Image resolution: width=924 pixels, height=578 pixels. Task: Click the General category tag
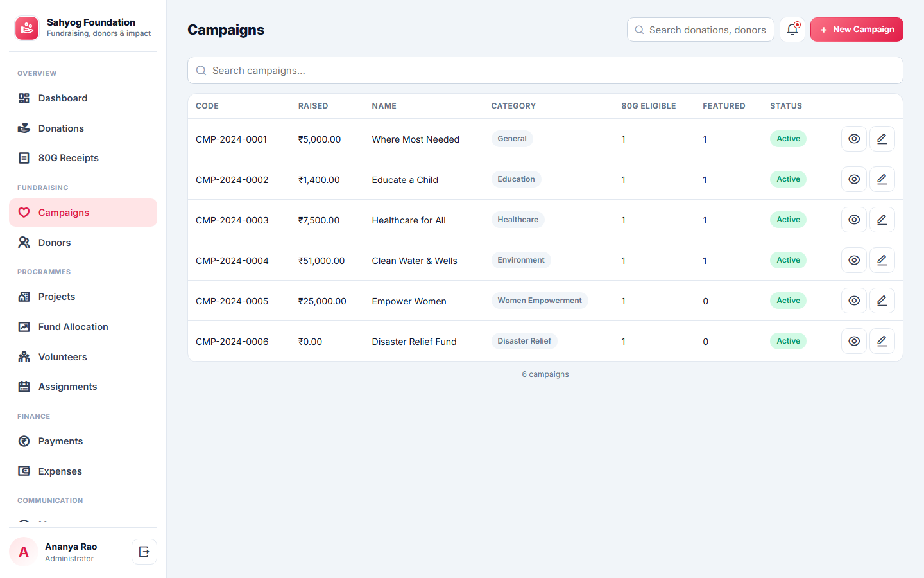click(512, 139)
